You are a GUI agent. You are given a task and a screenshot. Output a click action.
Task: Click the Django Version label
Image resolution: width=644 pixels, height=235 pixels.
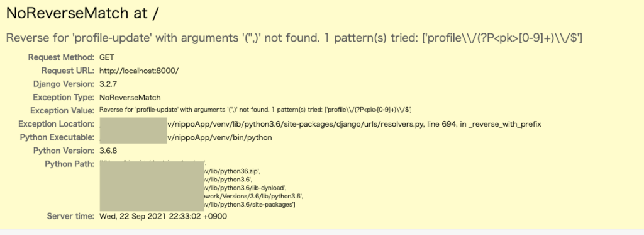click(64, 84)
